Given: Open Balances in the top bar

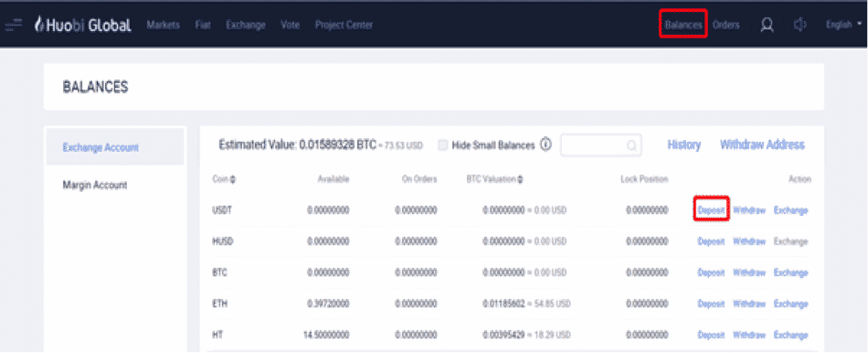Looking at the screenshot, I should 683,25.
